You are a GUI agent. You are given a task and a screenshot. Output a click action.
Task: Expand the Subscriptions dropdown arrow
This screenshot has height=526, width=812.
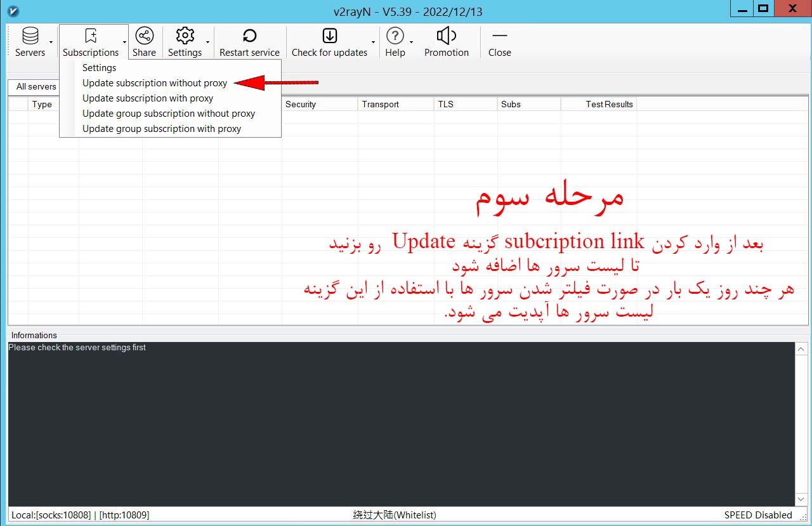click(x=124, y=43)
